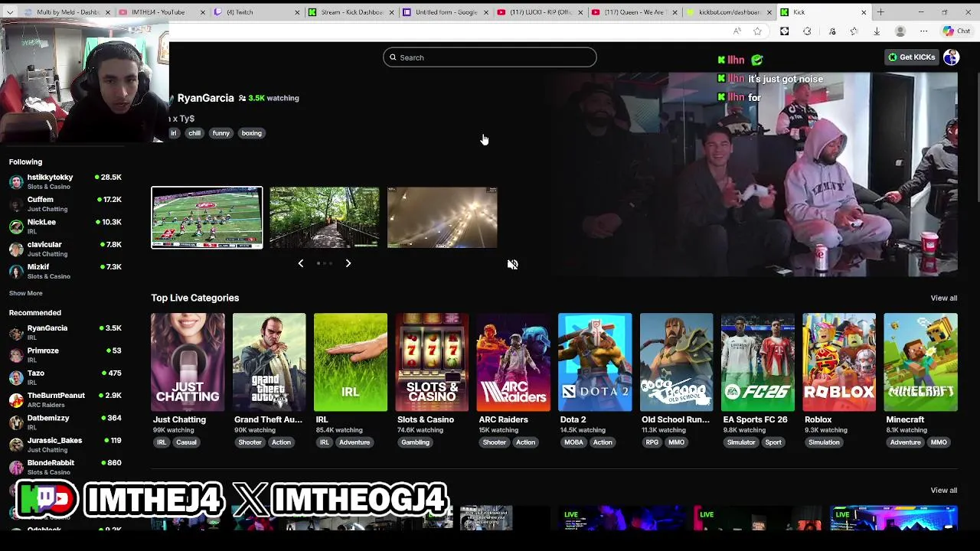The height and width of the screenshot is (551, 980).
Task: Open EA Sports FC 26 category
Action: pyautogui.click(x=757, y=362)
